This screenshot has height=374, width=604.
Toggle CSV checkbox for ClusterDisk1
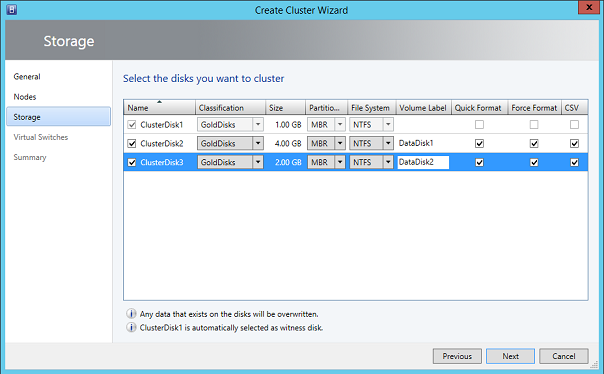click(x=574, y=125)
